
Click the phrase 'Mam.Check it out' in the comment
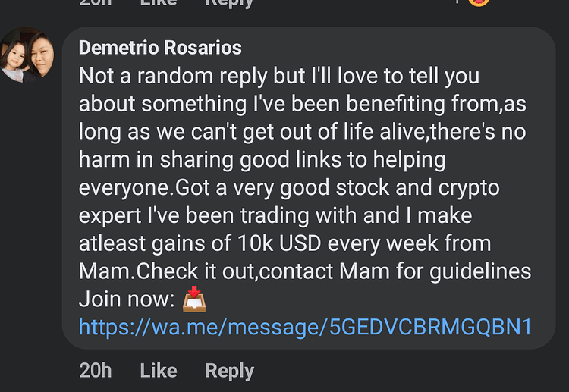coord(168,271)
